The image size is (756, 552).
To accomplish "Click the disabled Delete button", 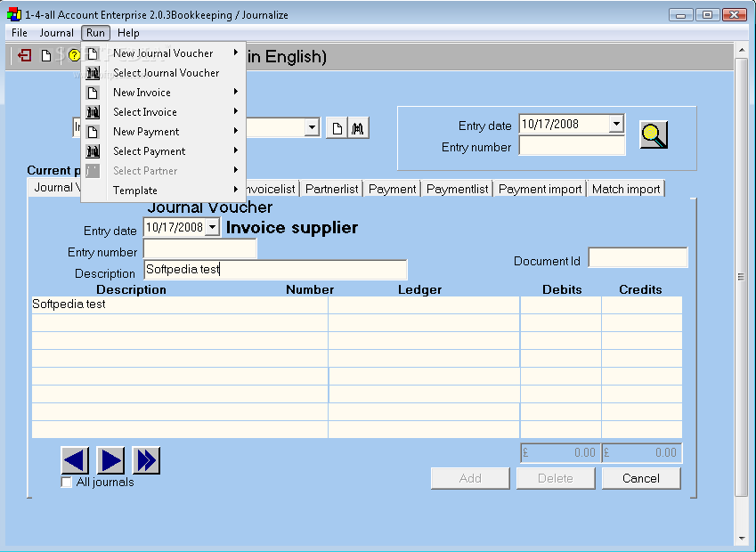I will [556, 478].
